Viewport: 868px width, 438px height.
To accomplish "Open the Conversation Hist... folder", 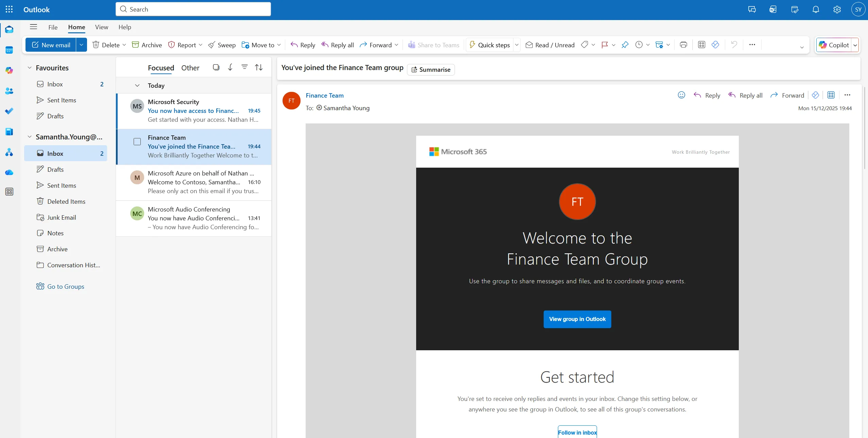I will tap(66, 265).
